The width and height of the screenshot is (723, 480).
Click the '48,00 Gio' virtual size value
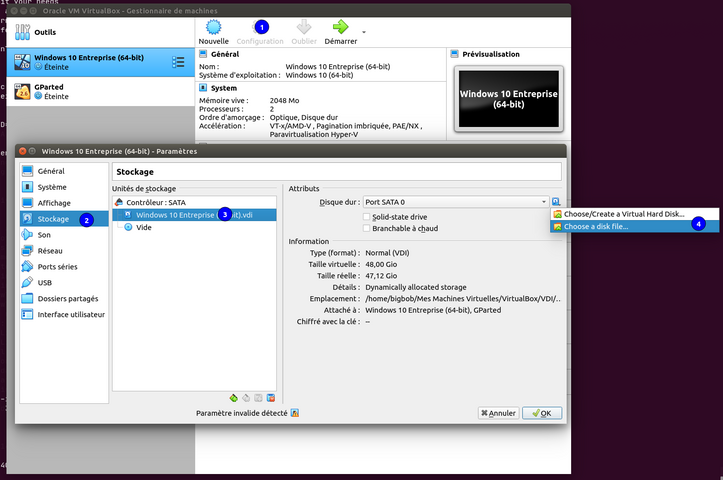tap(381, 264)
